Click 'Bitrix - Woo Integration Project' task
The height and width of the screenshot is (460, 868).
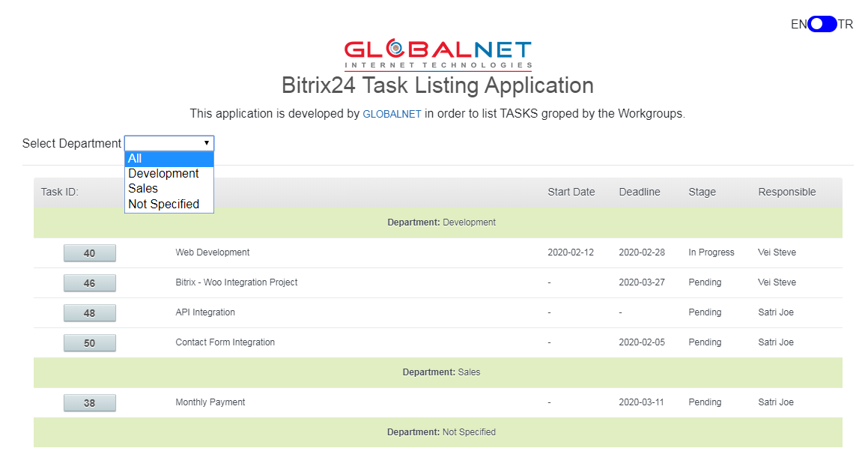(x=237, y=282)
